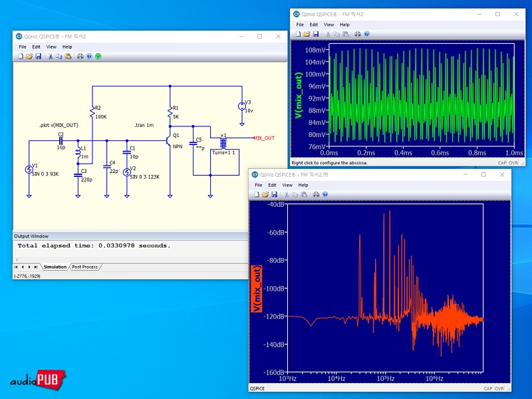Select the .plot v(MIX_OUT) directive text

pyautogui.click(x=59, y=125)
